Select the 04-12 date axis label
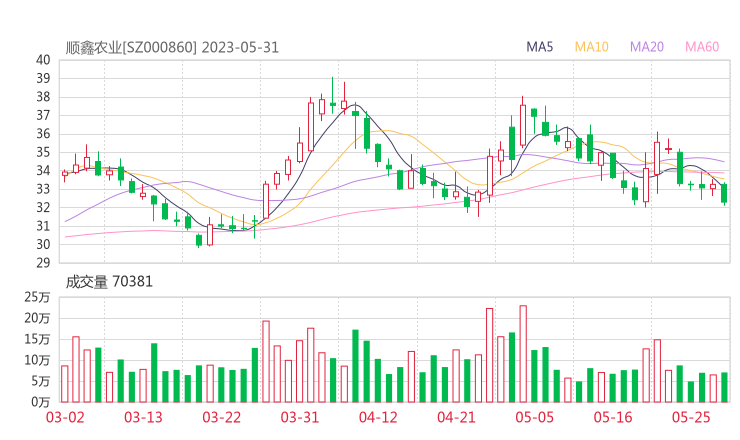 (377, 417)
